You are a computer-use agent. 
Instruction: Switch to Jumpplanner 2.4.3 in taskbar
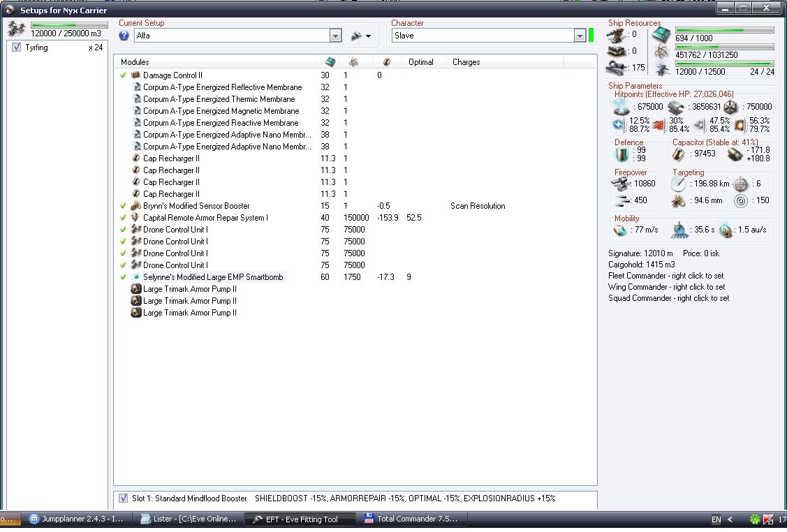pyautogui.click(x=76, y=519)
